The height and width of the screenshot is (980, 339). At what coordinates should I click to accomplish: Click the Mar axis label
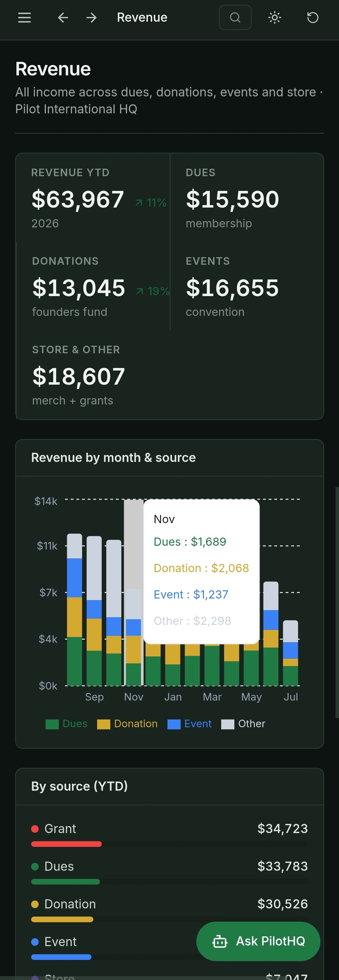[x=212, y=697]
